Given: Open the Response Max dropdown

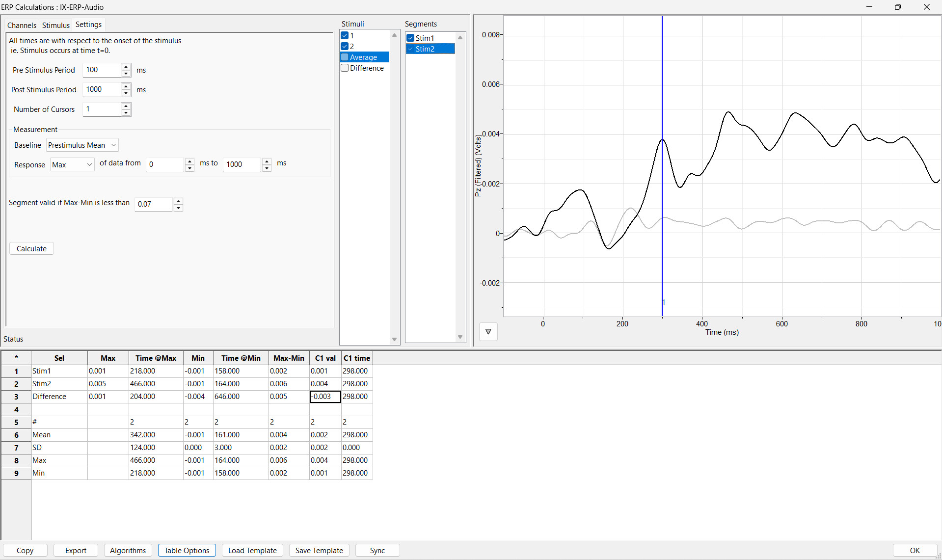Looking at the screenshot, I should click(x=72, y=165).
